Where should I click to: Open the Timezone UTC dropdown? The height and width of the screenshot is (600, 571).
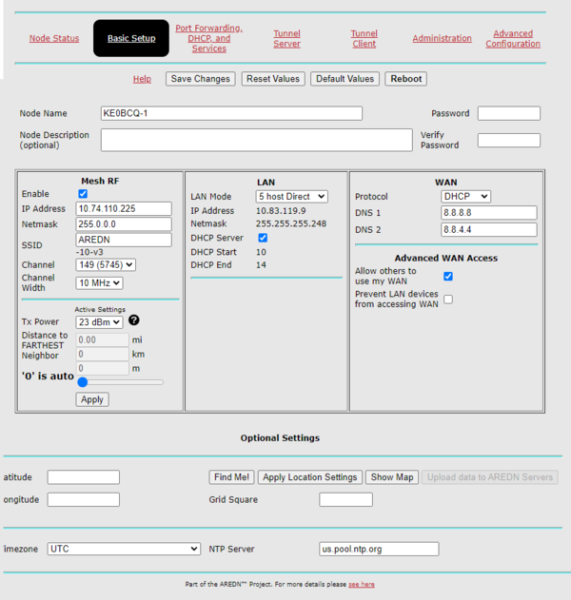tap(124, 549)
